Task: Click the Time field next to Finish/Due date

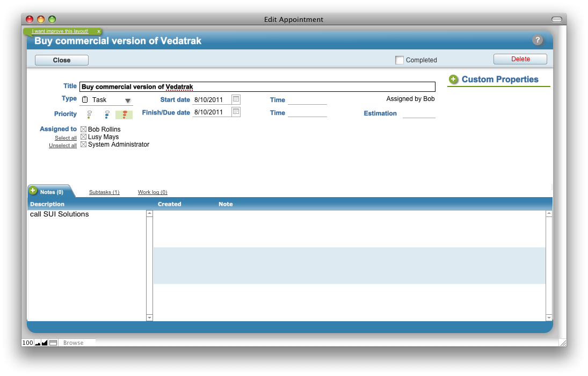Action: click(x=307, y=113)
